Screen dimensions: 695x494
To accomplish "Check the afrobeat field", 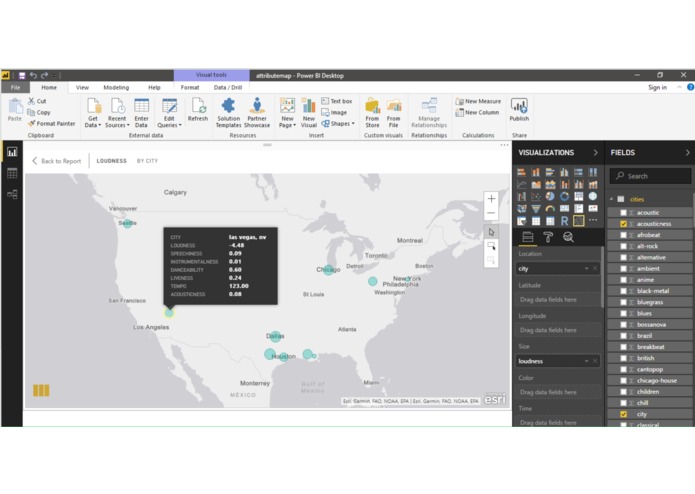I will pyautogui.click(x=623, y=235).
